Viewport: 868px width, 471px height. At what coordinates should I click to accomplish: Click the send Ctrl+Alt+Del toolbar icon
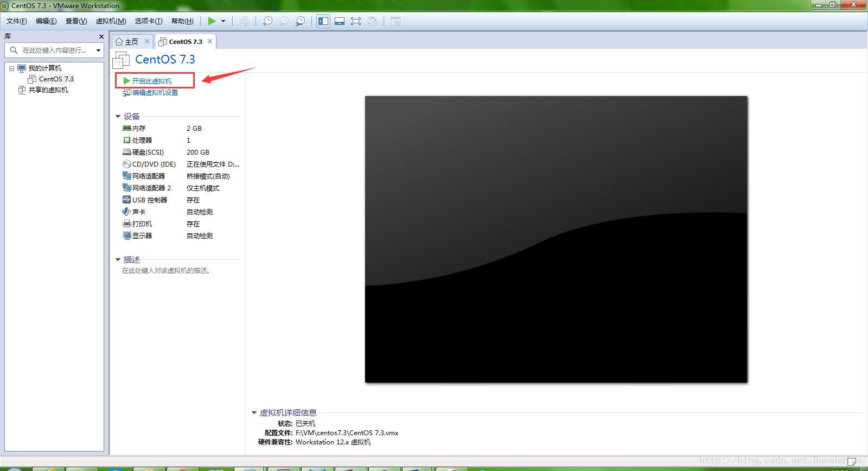[244, 21]
